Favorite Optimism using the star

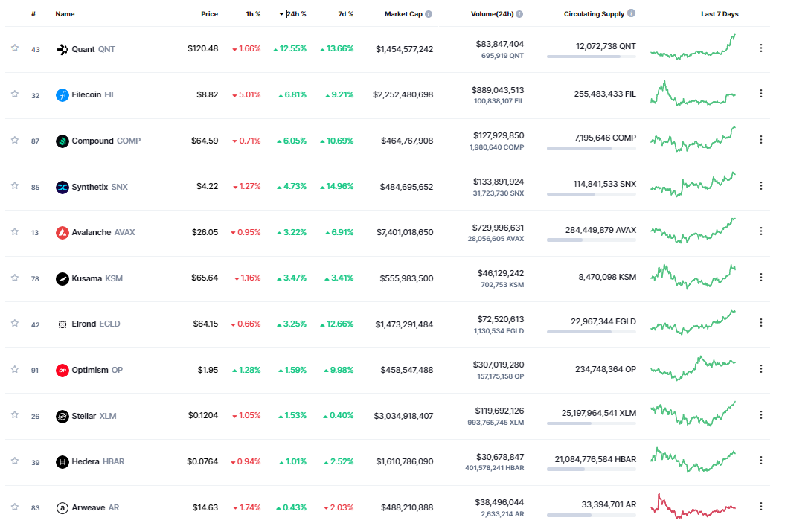point(15,369)
